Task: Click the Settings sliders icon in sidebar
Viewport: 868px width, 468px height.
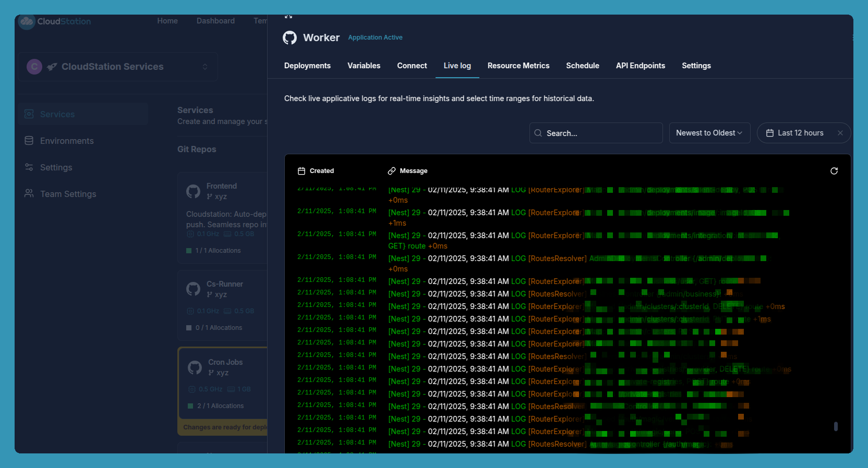Action: tap(29, 167)
